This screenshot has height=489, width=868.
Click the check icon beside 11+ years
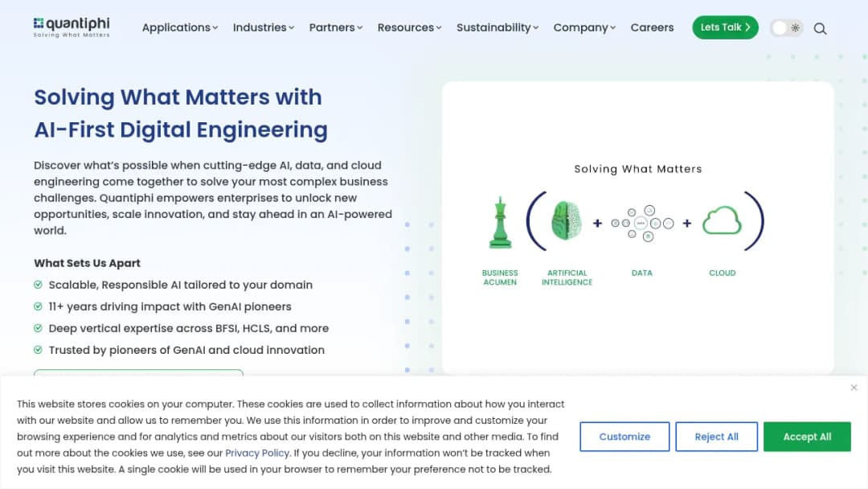39,306
